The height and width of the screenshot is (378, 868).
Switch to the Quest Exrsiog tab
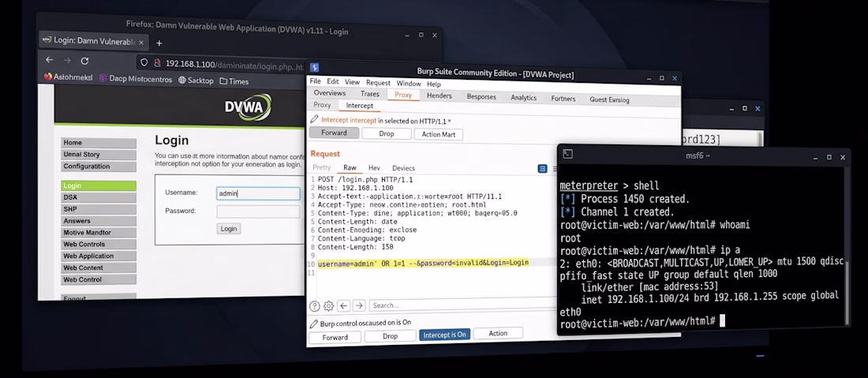pyautogui.click(x=609, y=100)
